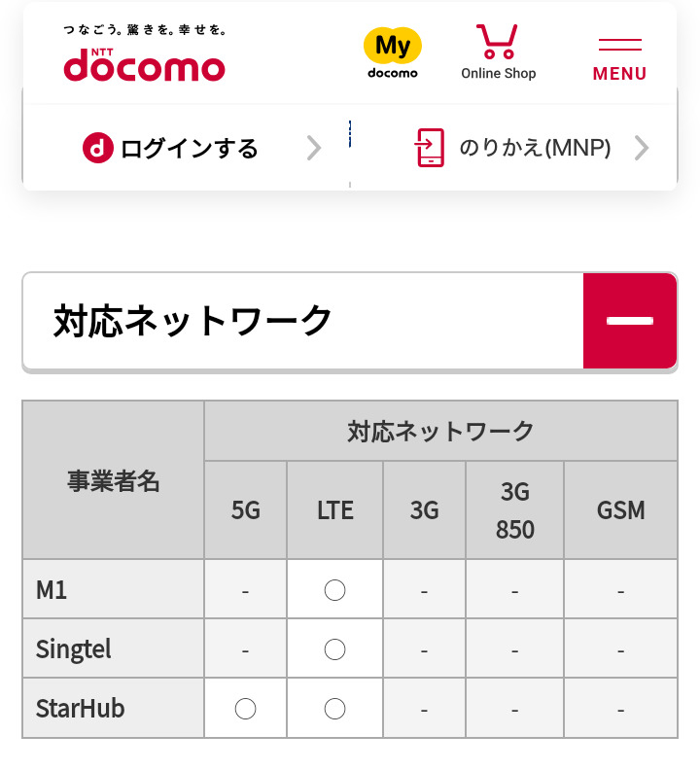Select the Singtel row label
This screenshot has width=700, height=770.
[74, 649]
